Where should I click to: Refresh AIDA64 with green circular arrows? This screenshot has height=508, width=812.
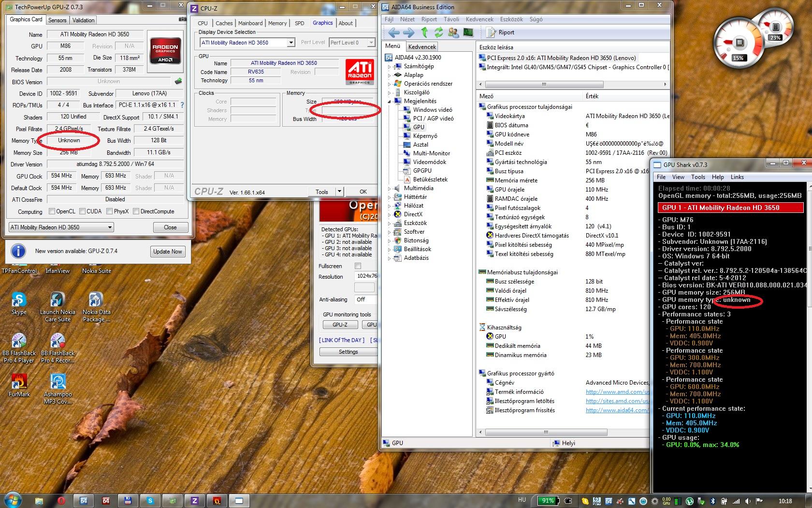pyautogui.click(x=438, y=32)
